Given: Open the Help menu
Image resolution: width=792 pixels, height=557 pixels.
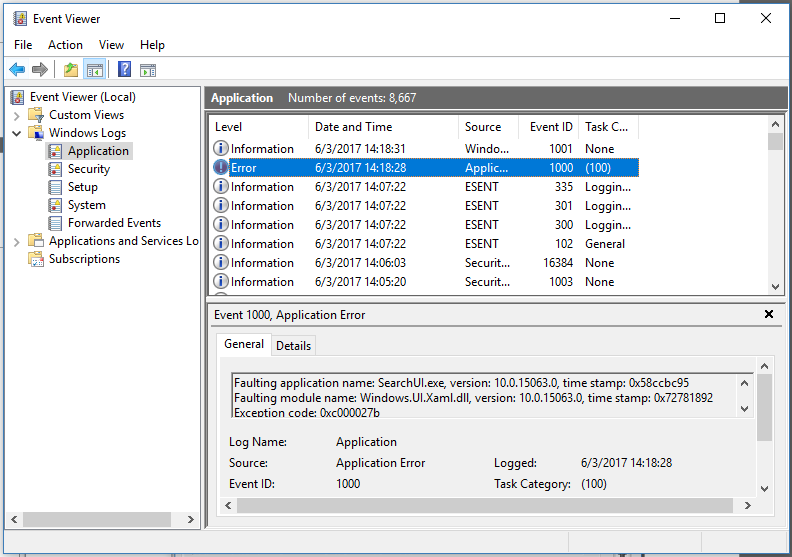Looking at the screenshot, I should tap(152, 45).
